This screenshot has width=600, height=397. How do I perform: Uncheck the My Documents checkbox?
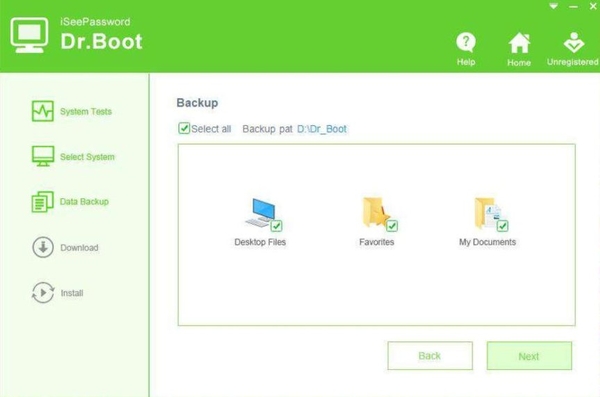point(502,226)
